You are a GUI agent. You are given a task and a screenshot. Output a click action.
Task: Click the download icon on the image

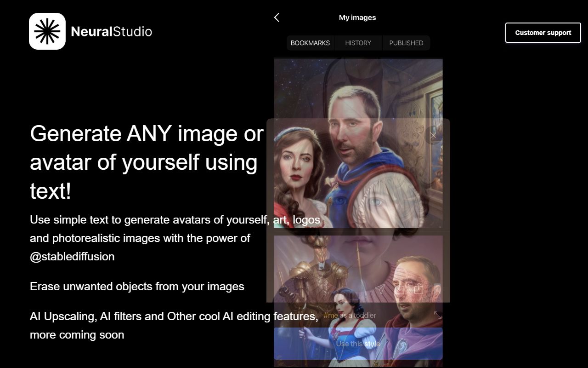(400, 289)
